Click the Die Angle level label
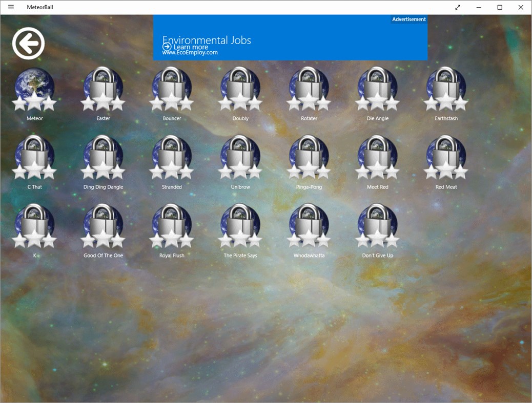The width and height of the screenshot is (532, 403). [377, 119]
